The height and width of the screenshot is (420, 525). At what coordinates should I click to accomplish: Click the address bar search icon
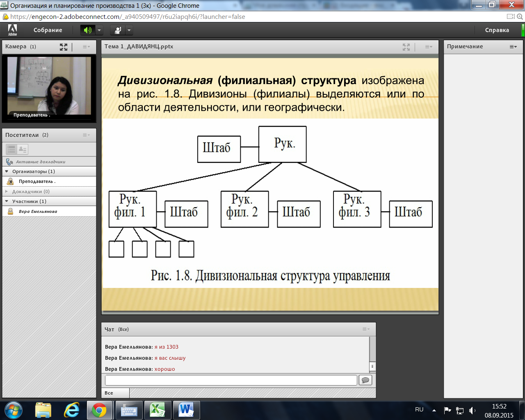[x=520, y=17]
